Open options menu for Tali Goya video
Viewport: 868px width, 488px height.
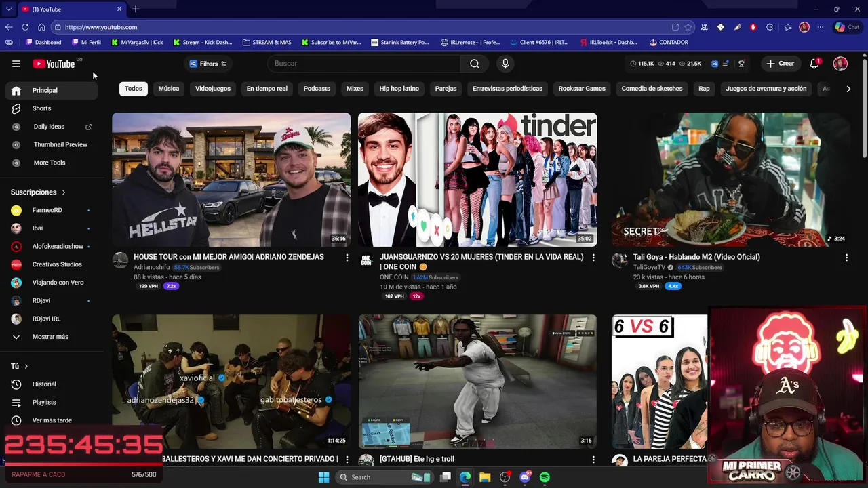pyautogui.click(x=846, y=258)
